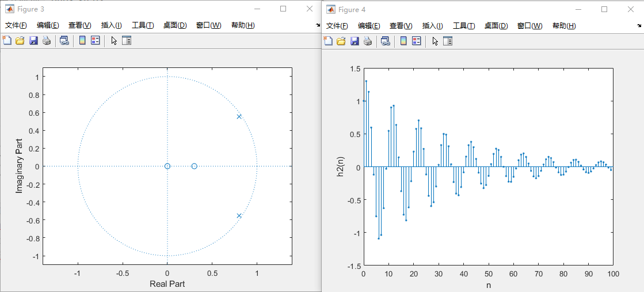This screenshot has height=292, width=644.
Task: Open 帮助(H) menu in Figure 3
Action: [x=243, y=25]
